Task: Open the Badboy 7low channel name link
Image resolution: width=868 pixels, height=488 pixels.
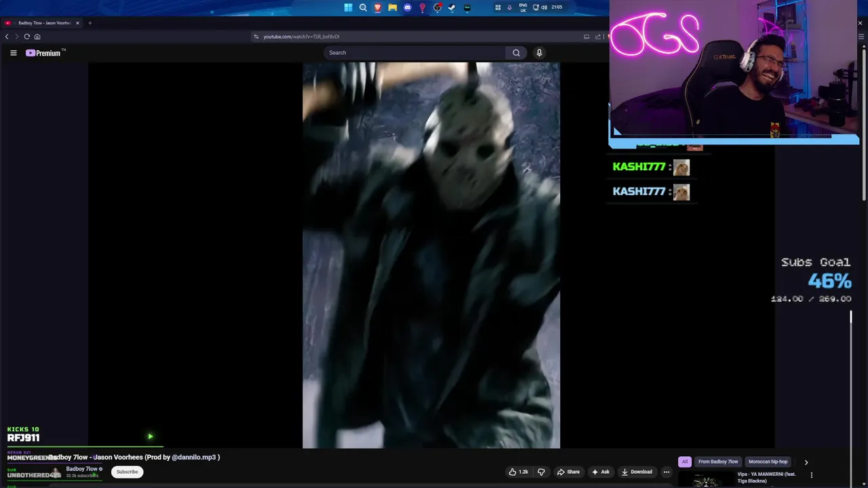Action: (81, 469)
